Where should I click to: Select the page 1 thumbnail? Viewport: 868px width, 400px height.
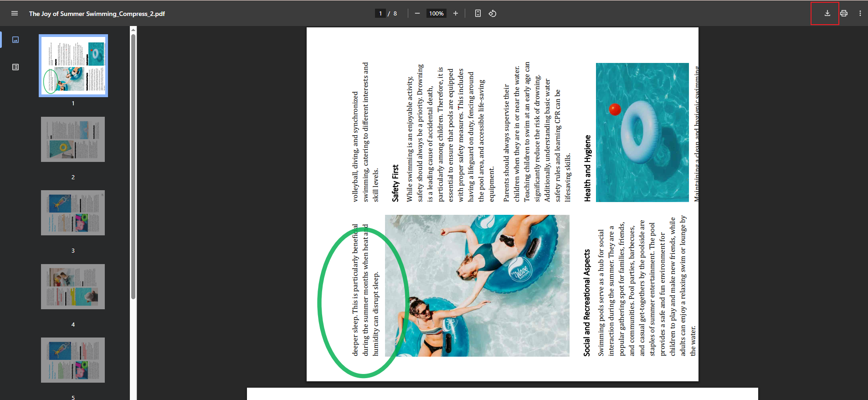73,66
